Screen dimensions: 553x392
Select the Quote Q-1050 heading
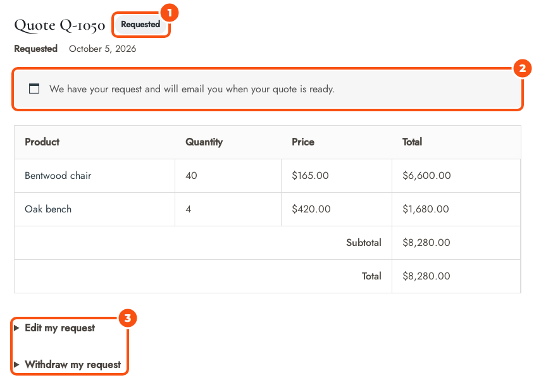[x=59, y=25]
